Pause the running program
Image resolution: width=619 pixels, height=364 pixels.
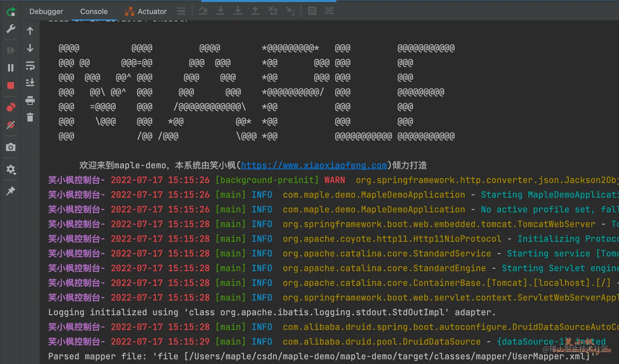coord(11,67)
